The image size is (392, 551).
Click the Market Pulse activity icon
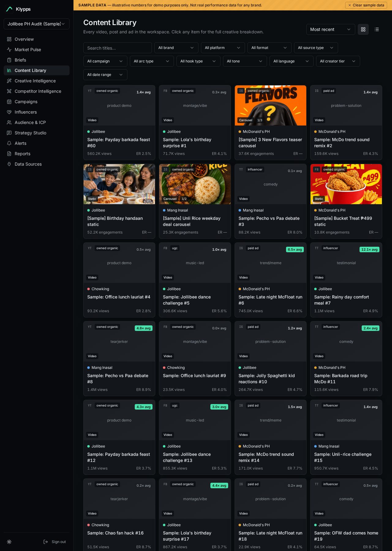coord(9,50)
